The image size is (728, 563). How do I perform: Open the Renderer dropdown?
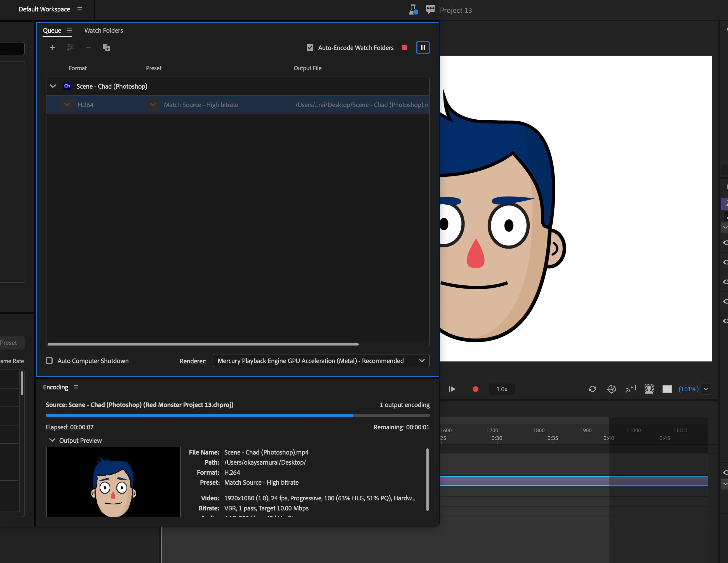point(321,361)
